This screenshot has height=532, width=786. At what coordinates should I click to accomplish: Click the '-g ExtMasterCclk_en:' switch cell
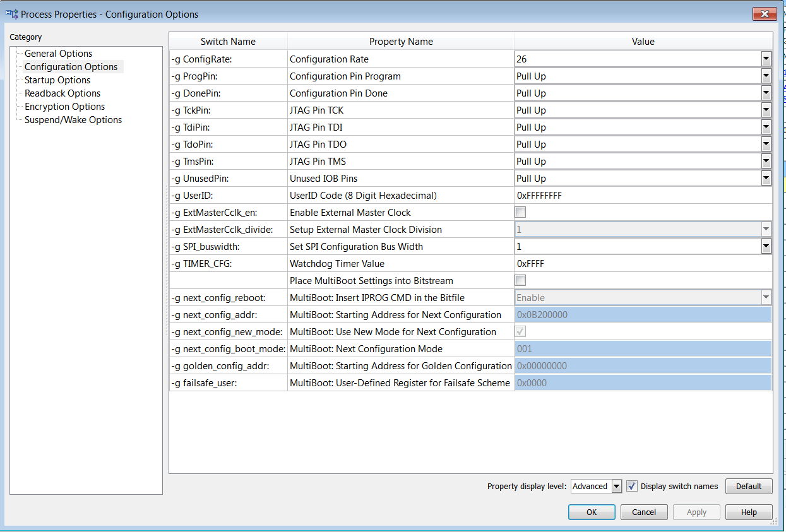[228, 212]
